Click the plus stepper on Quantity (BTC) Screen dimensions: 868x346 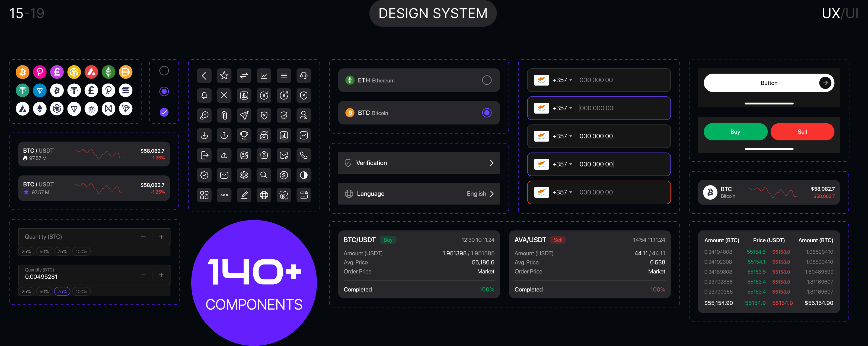(x=161, y=236)
